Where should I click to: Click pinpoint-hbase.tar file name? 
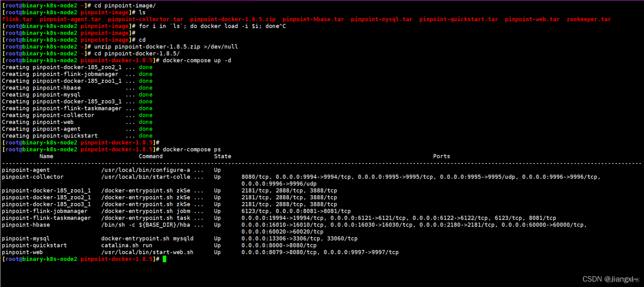pyautogui.click(x=313, y=19)
